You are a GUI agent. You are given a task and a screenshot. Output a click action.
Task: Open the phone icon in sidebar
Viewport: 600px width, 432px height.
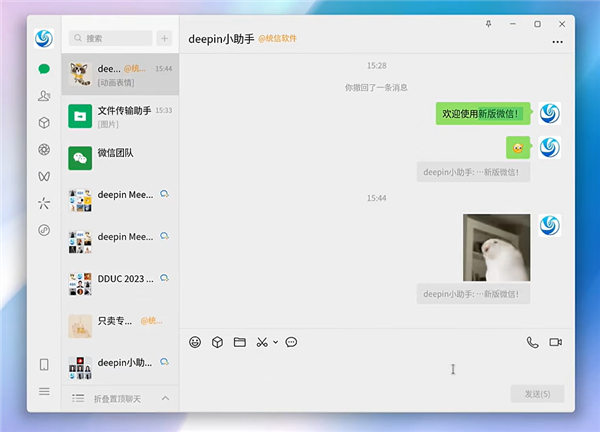pos(44,365)
